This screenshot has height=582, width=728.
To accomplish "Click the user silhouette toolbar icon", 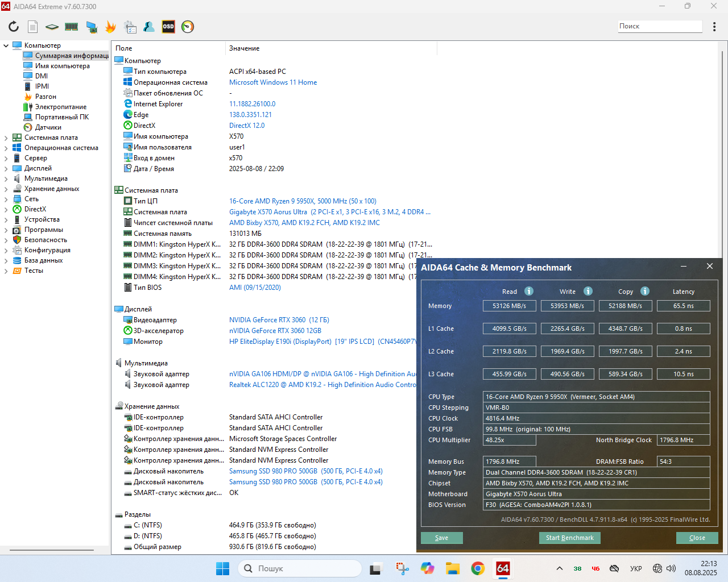I will pos(149,27).
